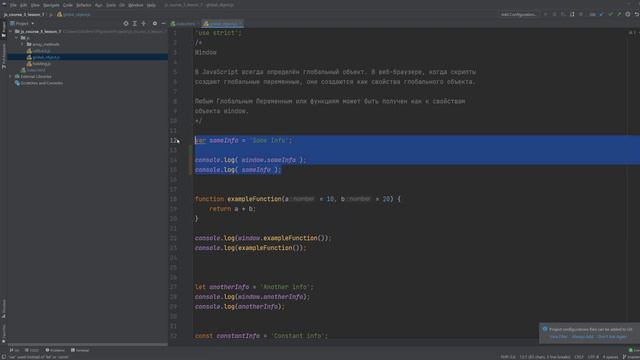640x360 pixels.
Task: Click the cursor position indicator in status bar
Action: click(x=544, y=357)
